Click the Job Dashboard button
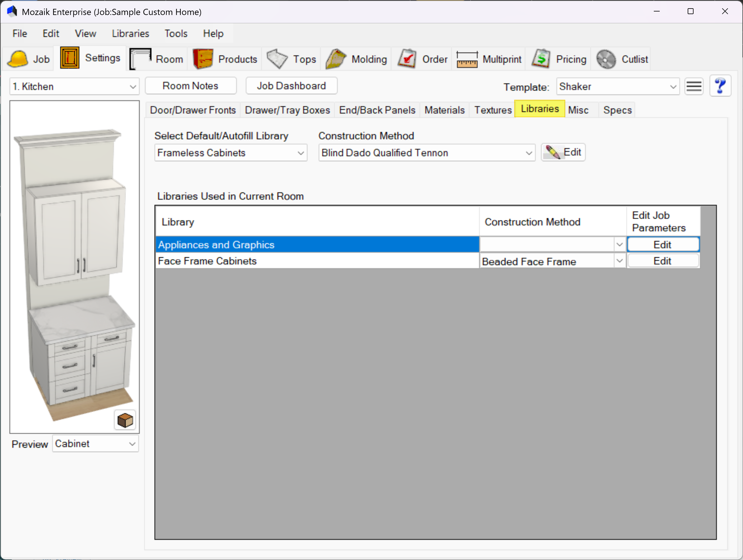 291,86
